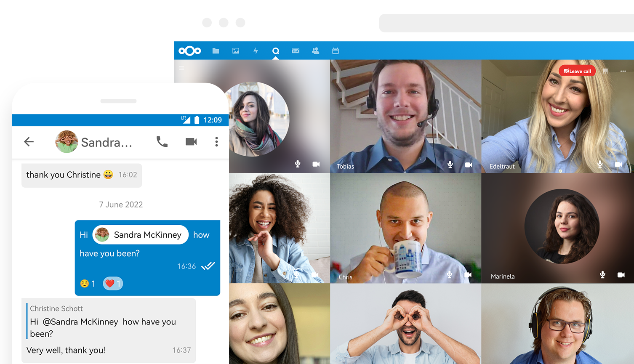The width and height of the screenshot is (634, 364).
Task: Open the Activity lightning icon
Action: (x=256, y=50)
